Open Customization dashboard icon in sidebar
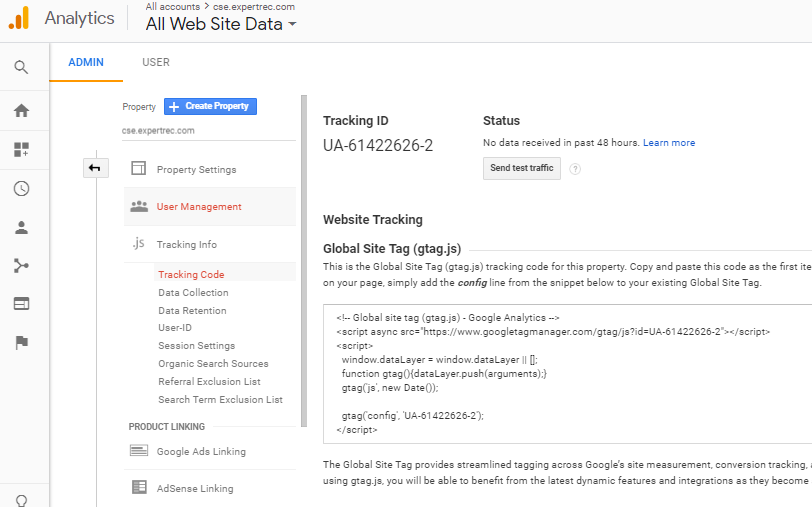Image resolution: width=812 pixels, height=507 pixels. pos(21,150)
